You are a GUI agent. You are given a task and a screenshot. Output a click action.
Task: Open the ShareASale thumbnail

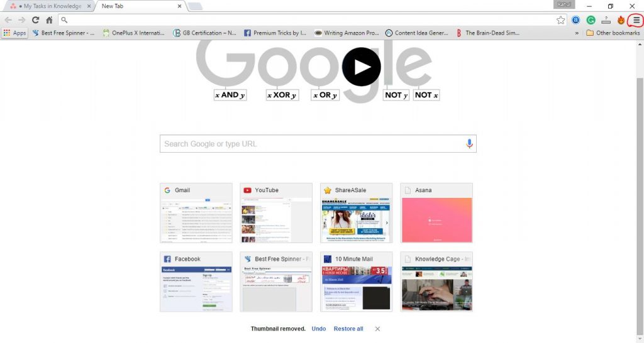coord(356,213)
